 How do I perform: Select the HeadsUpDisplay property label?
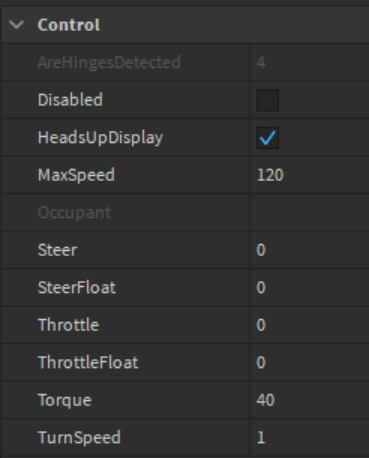(x=100, y=138)
